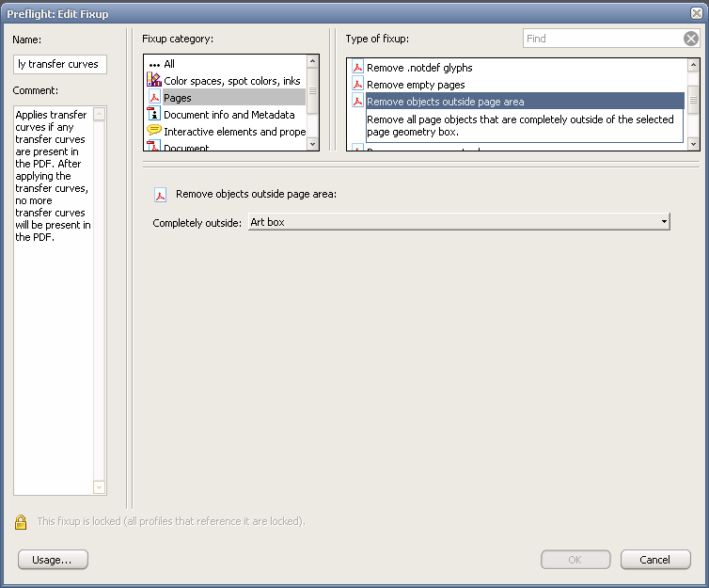This screenshot has width=709, height=588.
Task: Click icon beside Remove empty pages
Action: 357,84
